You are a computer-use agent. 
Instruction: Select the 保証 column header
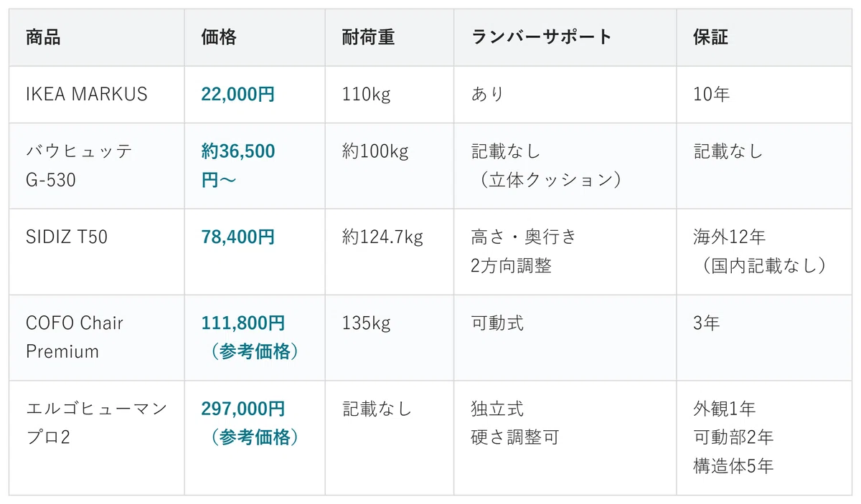[x=764, y=37]
